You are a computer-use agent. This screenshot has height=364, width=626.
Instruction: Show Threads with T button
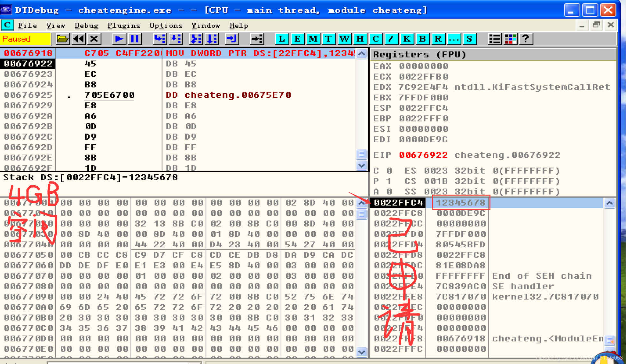[328, 39]
